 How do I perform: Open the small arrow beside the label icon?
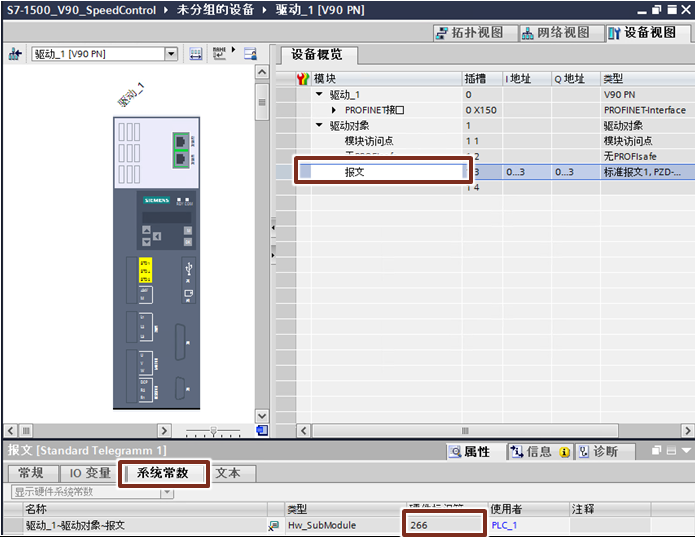click(x=233, y=50)
